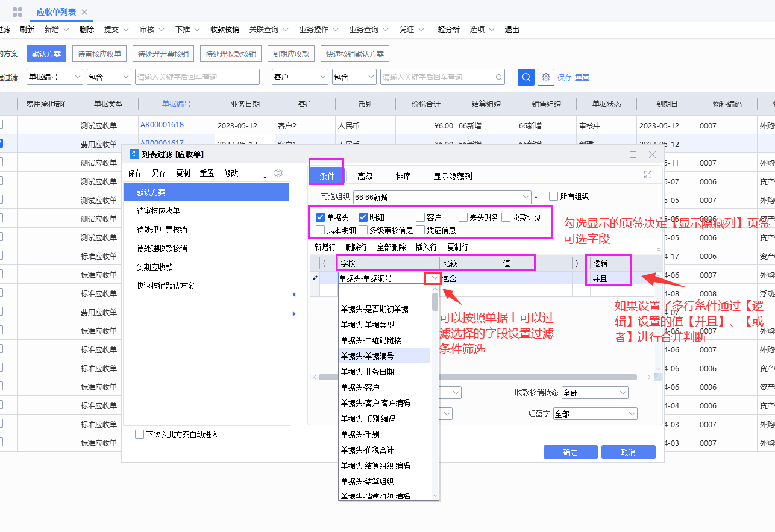Maximize the 列表过滤 dialog
Image resolution: width=775 pixels, height=532 pixels.
[x=633, y=154]
